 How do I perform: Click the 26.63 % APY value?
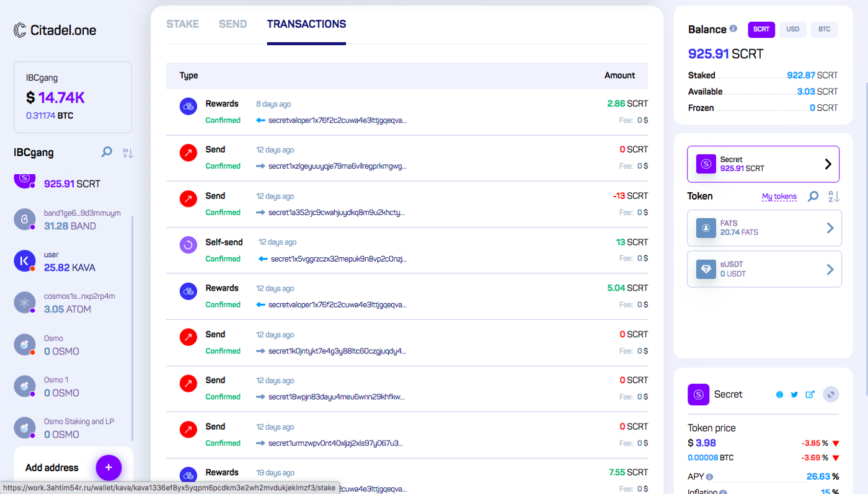(823, 477)
